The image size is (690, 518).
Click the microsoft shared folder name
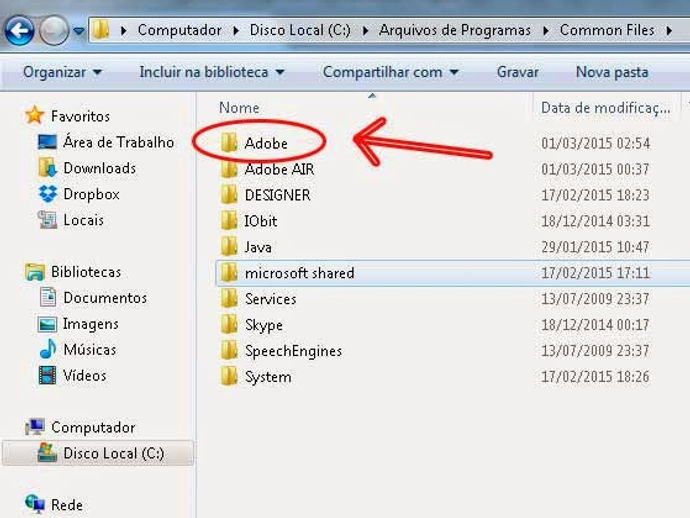(300, 273)
